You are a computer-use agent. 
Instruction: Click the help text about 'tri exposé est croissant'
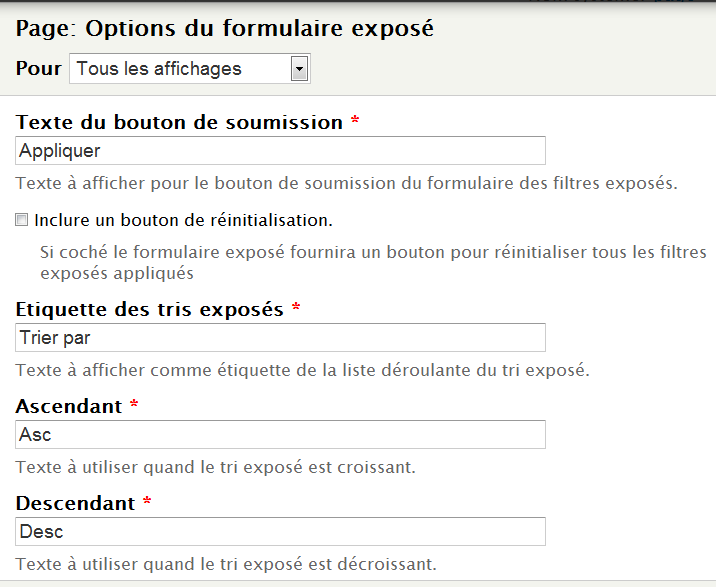pos(215,467)
